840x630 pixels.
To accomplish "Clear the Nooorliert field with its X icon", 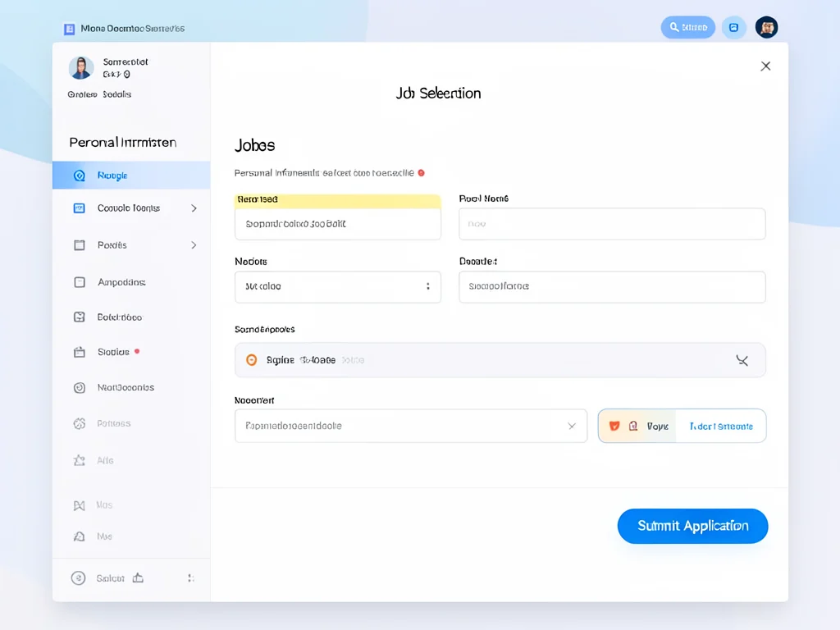I will pos(572,426).
